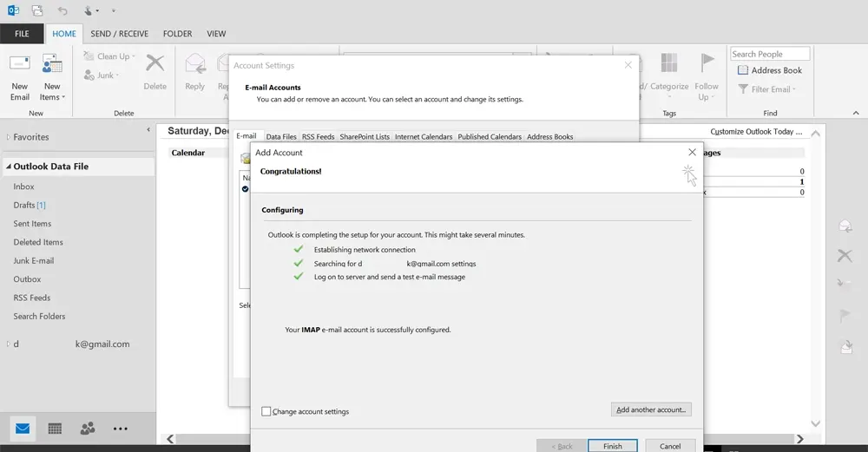Click the horizontal scrollbar right arrow
868x452 pixels.
[x=800, y=439]
